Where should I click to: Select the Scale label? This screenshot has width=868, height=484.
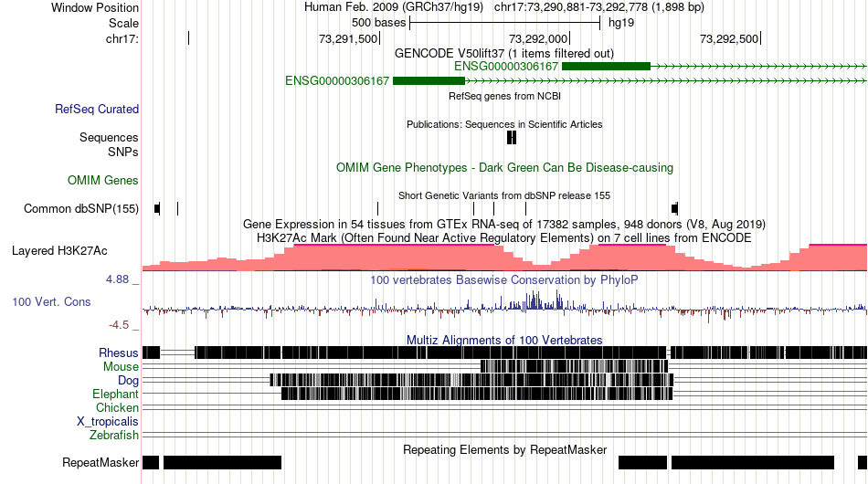click(x=123, y=23)
